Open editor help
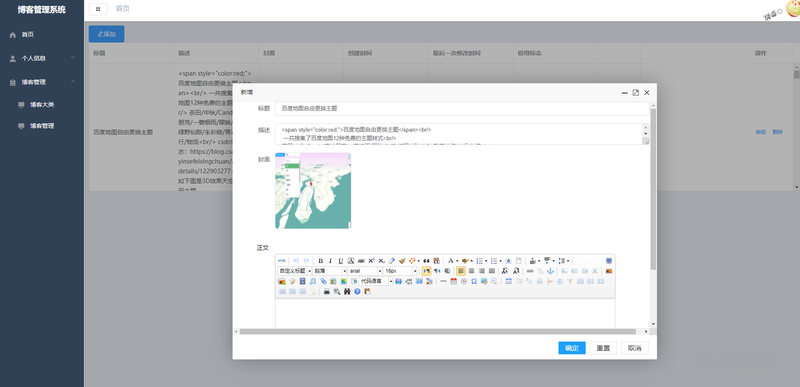The height and width of the screenshot is (387, 800). (x=357, y=291)
